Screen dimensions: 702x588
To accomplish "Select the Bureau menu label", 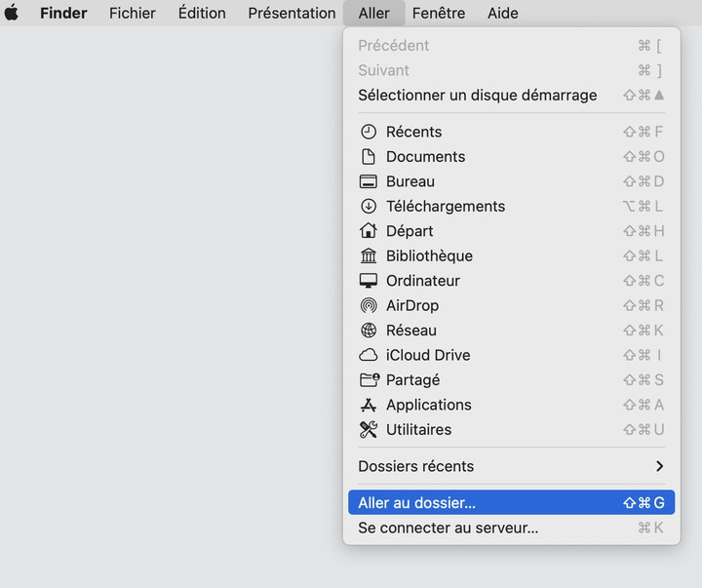I will [410, 181].
